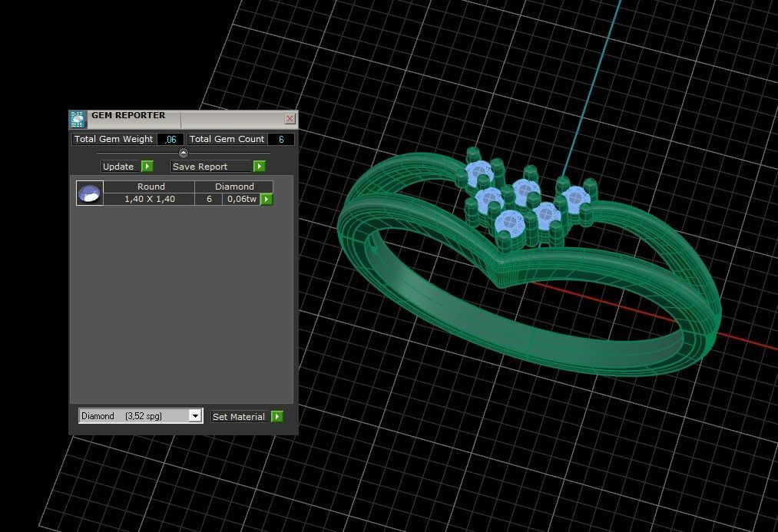Click the Round shape cell
The width and height of the screenshot is (778, 532).
151,187
